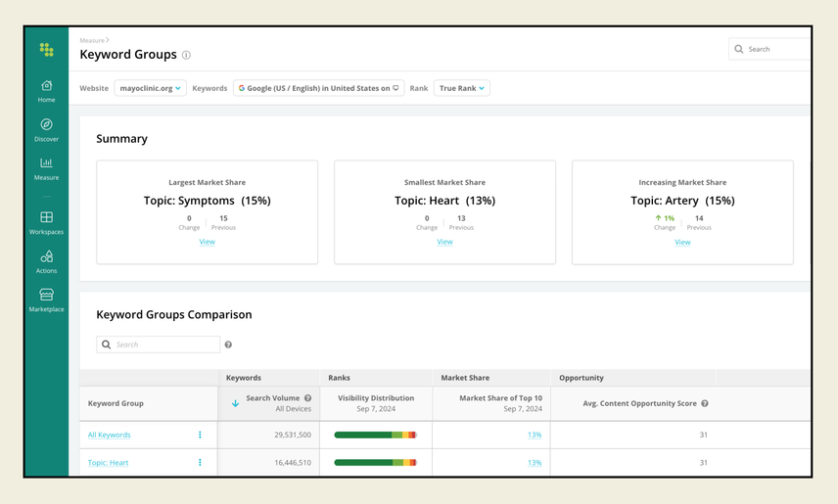This screenshot has width=838, height=504.
Task: Click the Measure breadcrumb link
Action: click(92, 41)
